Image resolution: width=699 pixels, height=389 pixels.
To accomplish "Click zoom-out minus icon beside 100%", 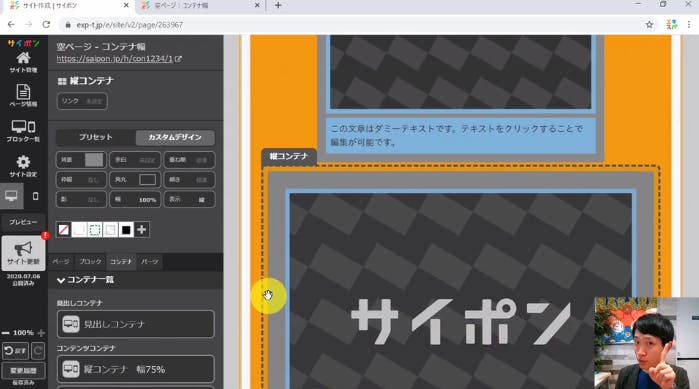I will (5, 333).
